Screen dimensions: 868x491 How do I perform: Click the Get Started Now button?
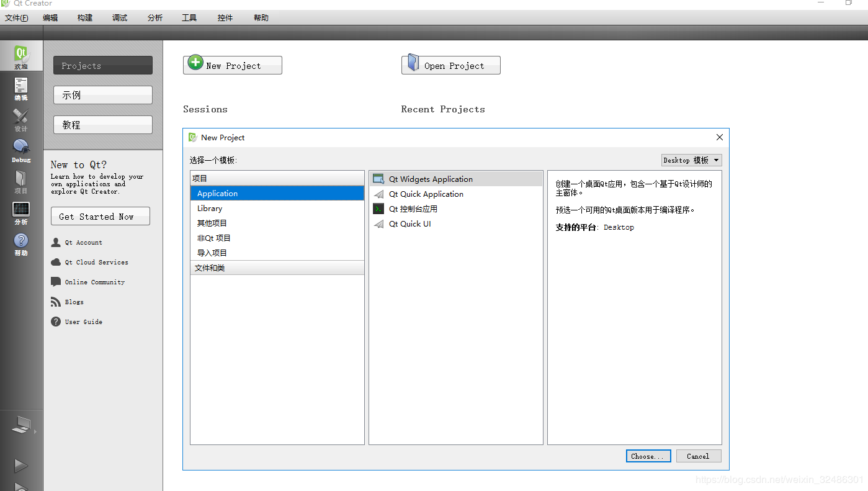pos(101,216)
